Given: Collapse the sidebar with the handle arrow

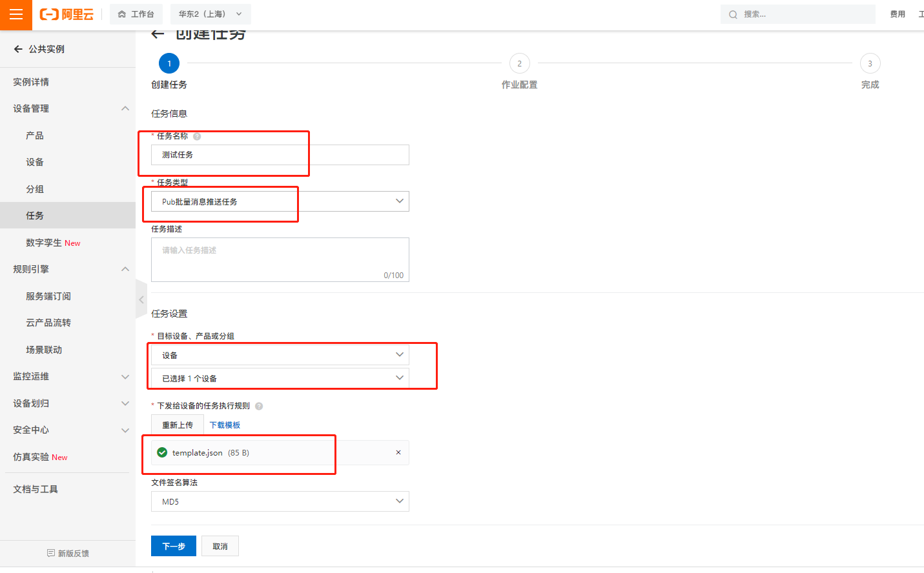Looking at the screenshot, I should [x=141, y=299].
